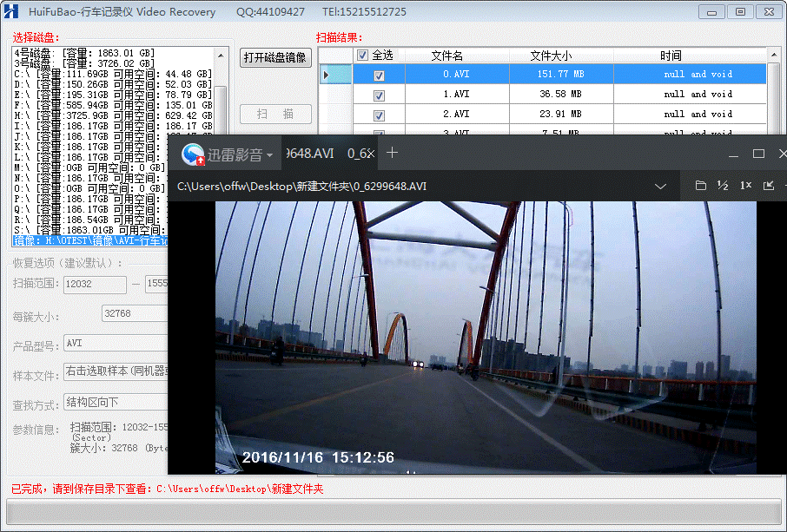Click the disk list scrollbar thumb
This screenshot has width=787, height=532.
coord(221,110)
